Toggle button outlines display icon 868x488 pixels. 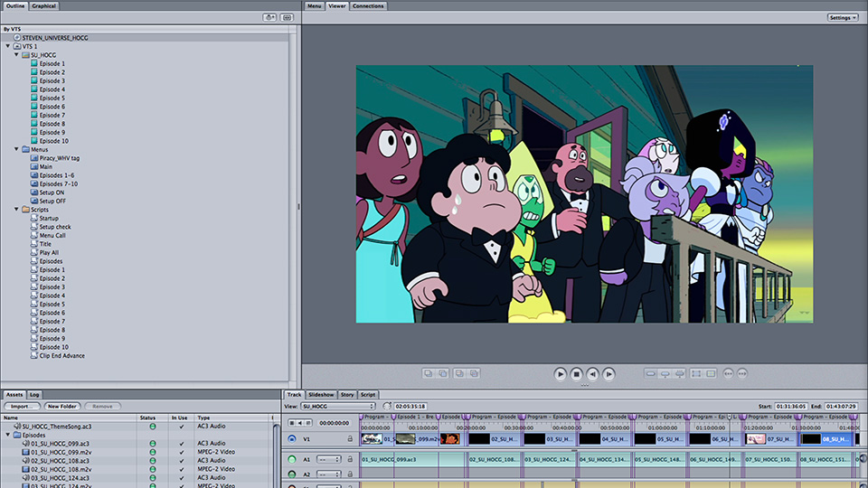pyautogui.click(x=696, y=373)
